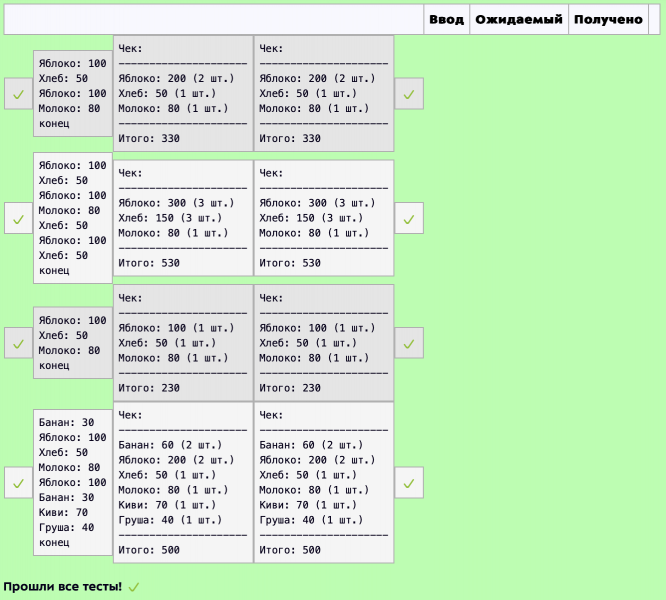Select 'Яблоко: 300 (3 шт.)' in the expected column

point(176,203)
